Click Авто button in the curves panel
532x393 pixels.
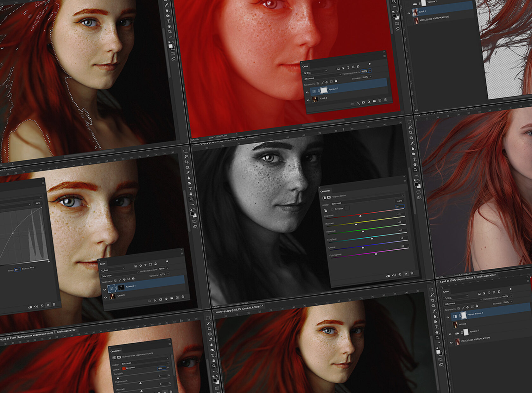coord(38,203)
